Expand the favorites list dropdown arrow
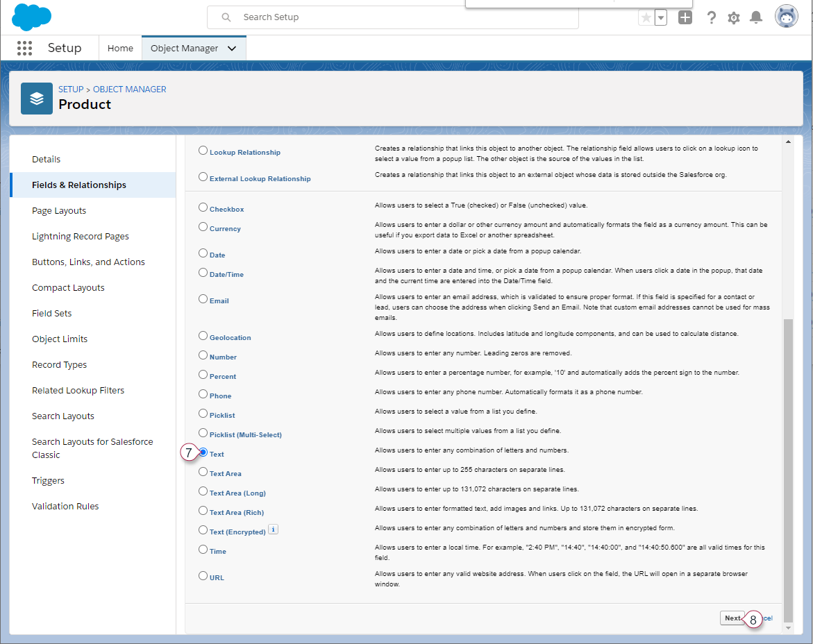Screen dimensions: 813x644 pos(661,18)
